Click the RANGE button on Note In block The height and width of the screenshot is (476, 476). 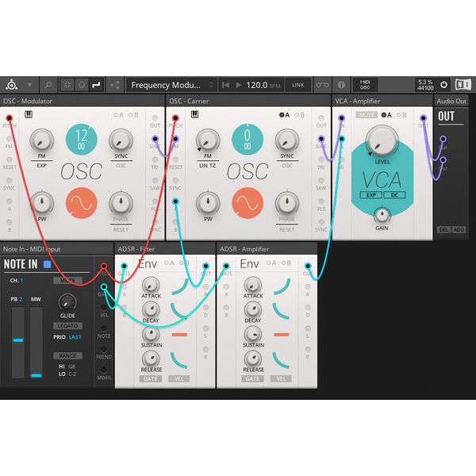point(67,355)
